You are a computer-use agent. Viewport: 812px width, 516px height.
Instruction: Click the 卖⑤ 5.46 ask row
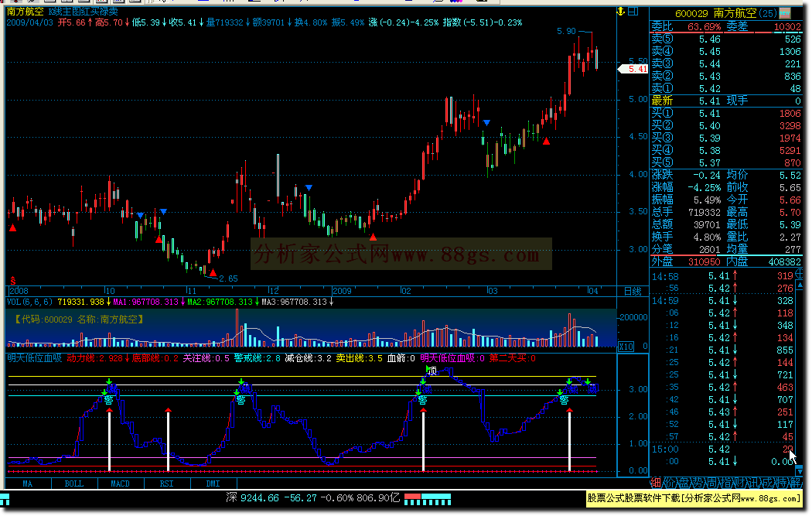click(x=726, y=39)
